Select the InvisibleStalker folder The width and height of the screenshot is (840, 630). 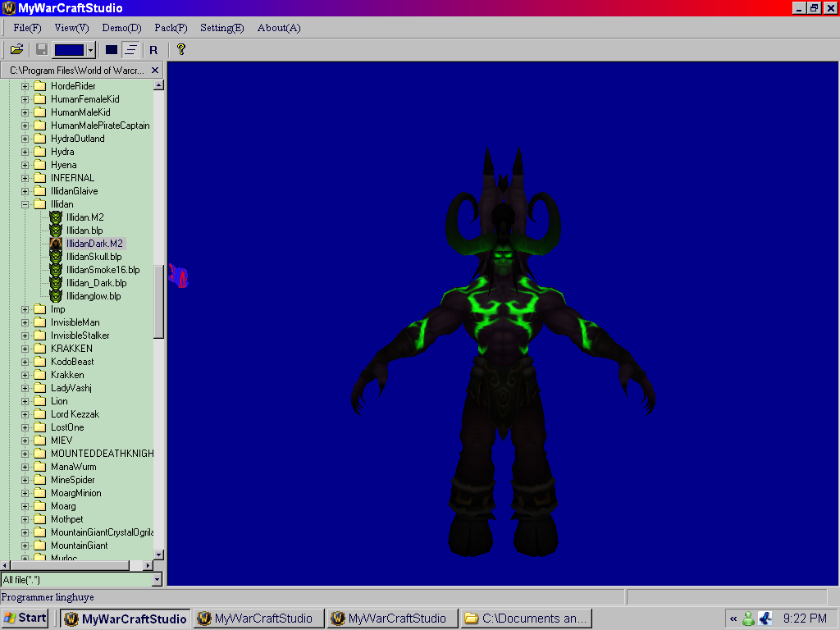[80, 336]
